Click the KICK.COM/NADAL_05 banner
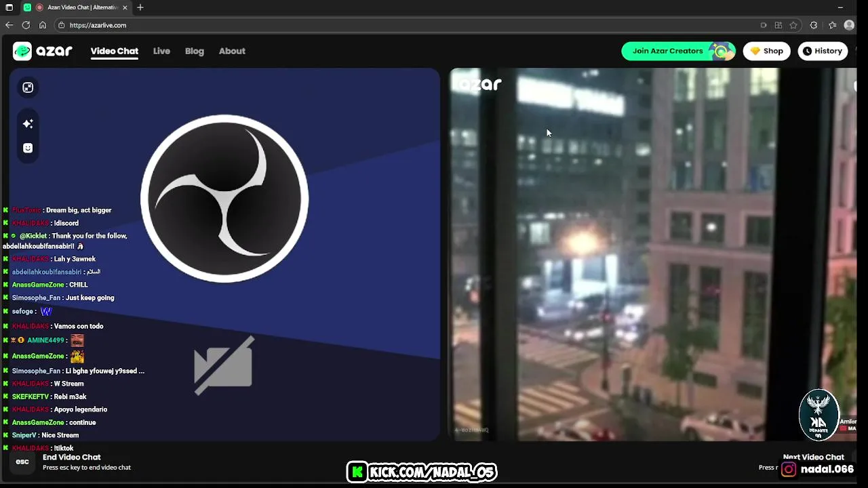This screenshot has width=868, height=488. (422, 472)
